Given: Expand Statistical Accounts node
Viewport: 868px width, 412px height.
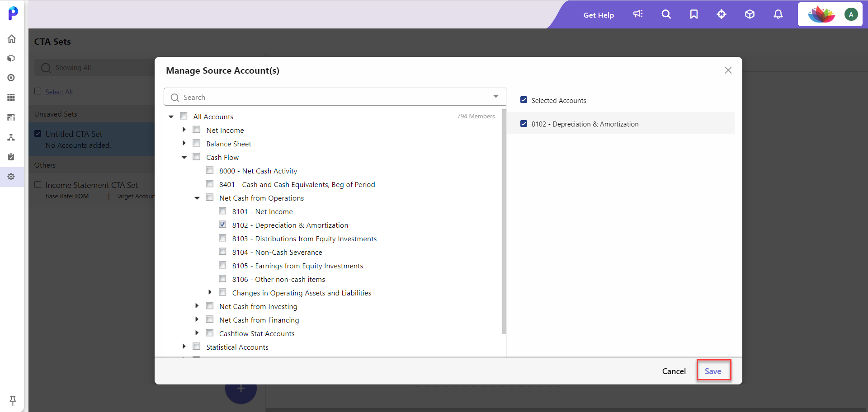Looking at the screenshot, I should (x=184, y=346).
